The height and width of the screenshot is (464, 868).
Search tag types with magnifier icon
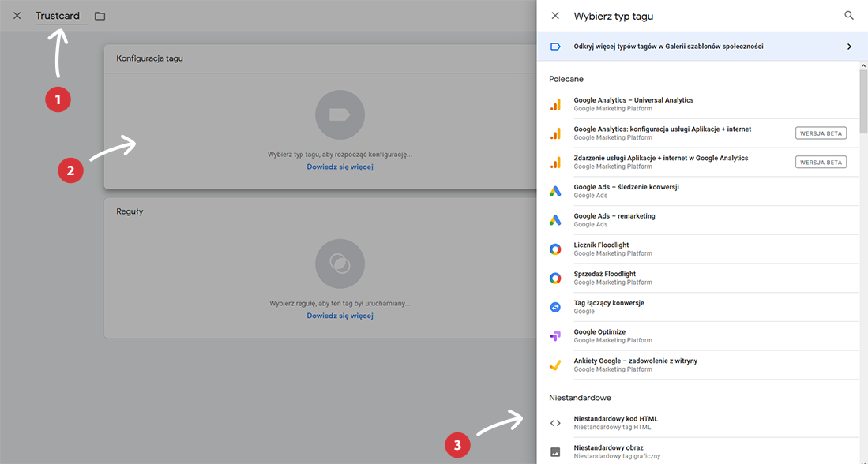tap(848, 16)
